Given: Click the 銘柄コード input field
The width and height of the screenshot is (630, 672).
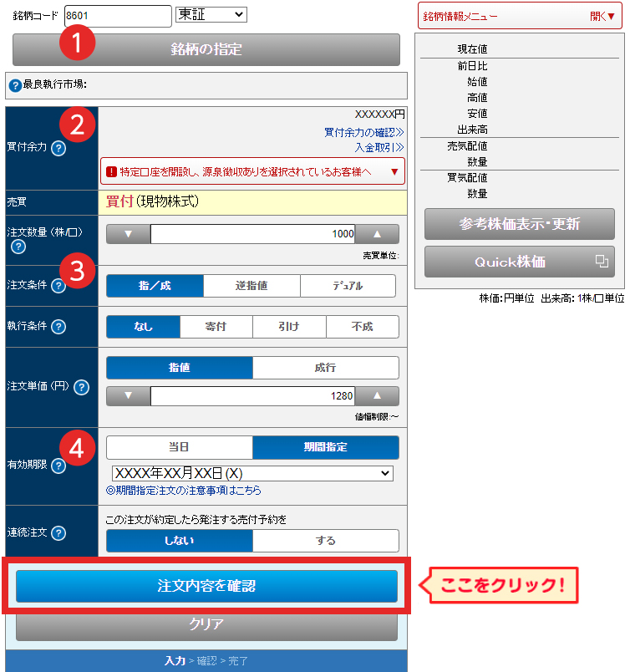Looking at the screenshot, I should [x=118, y=16].
